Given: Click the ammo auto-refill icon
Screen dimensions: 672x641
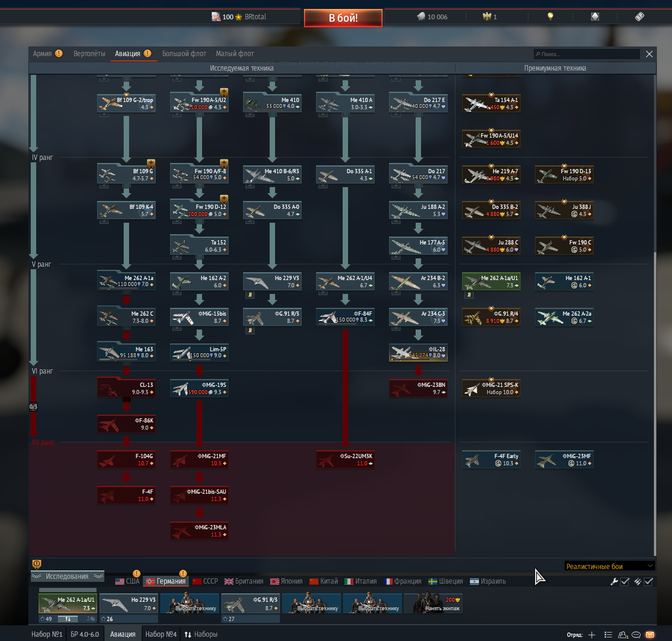Looking at the screenshot, I should [x=638, y=581].
